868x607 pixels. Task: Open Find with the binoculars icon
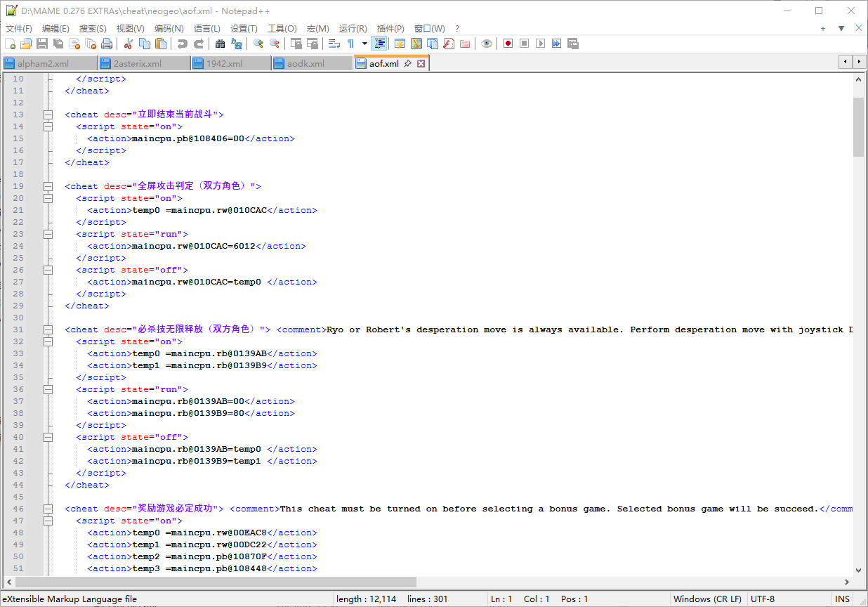pos(221,44)
